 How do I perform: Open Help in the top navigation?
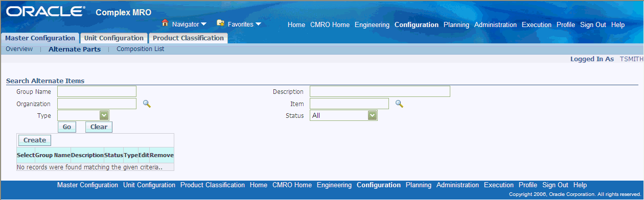[618, 24]
